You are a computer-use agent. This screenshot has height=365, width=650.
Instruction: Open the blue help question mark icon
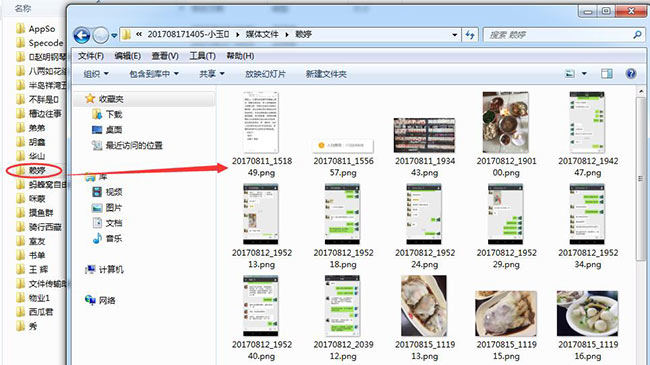pyautogui.click(x=631, y=74)
